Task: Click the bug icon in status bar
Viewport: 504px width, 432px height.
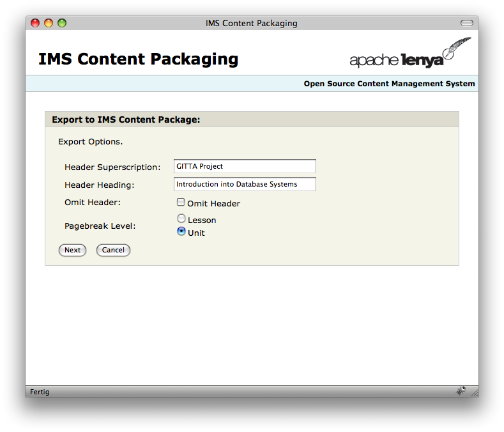Action: [461, 390]
